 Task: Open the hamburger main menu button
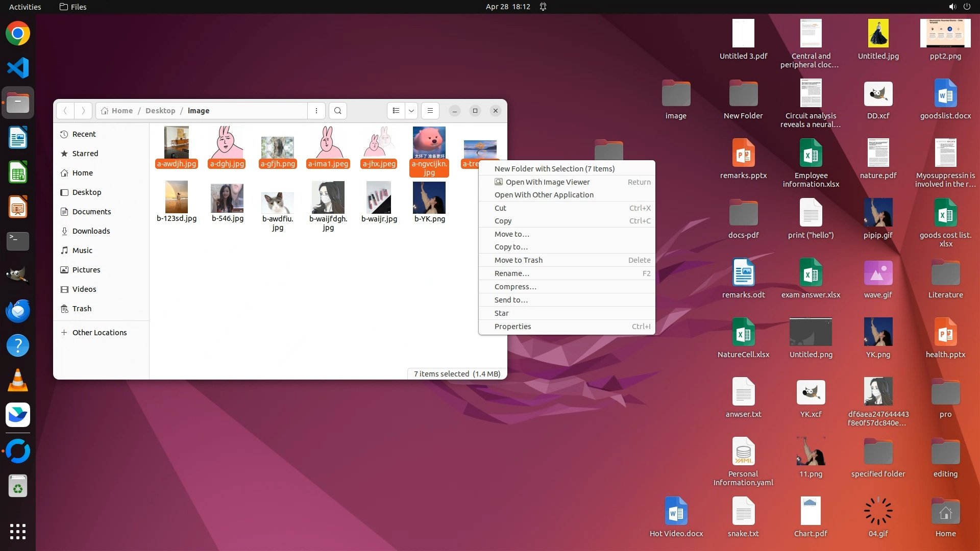coord(430,111)
